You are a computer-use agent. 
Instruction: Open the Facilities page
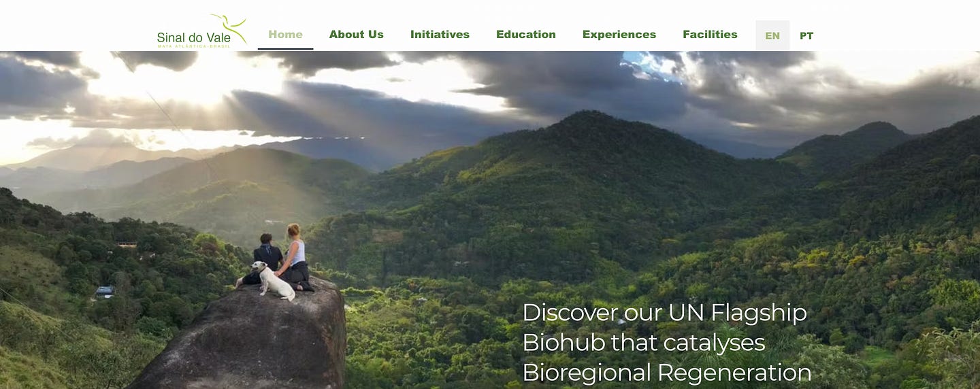[710, 35]
